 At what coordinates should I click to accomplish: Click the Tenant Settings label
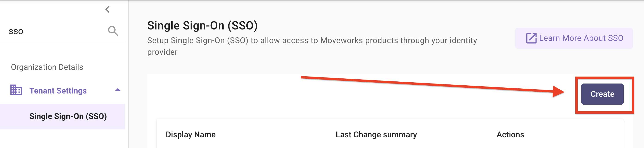coord(58,91)
